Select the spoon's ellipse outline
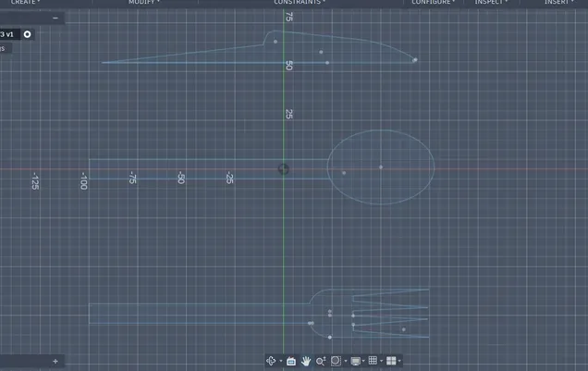This screenshot has height=371, width=588. 381,130
